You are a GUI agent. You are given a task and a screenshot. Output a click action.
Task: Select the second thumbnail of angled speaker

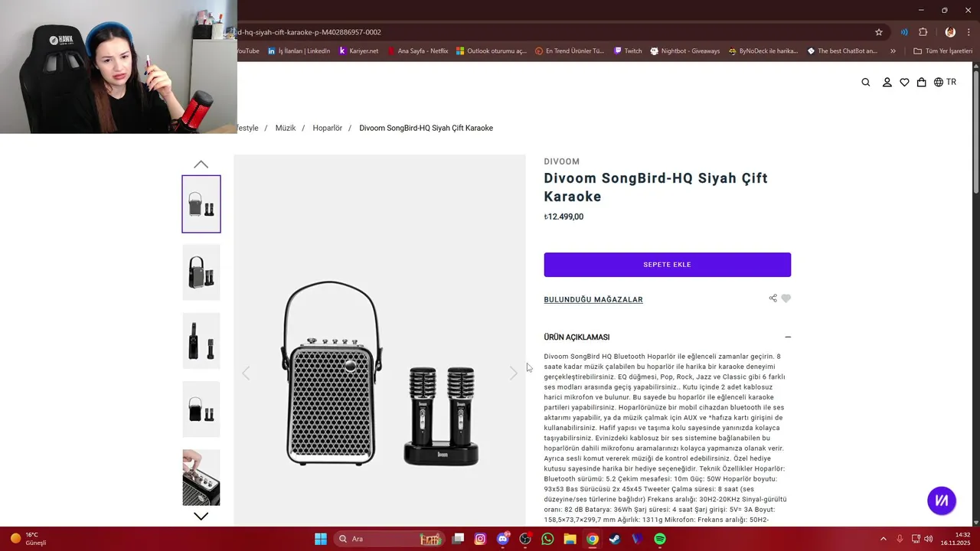click(x=201, y=272)
